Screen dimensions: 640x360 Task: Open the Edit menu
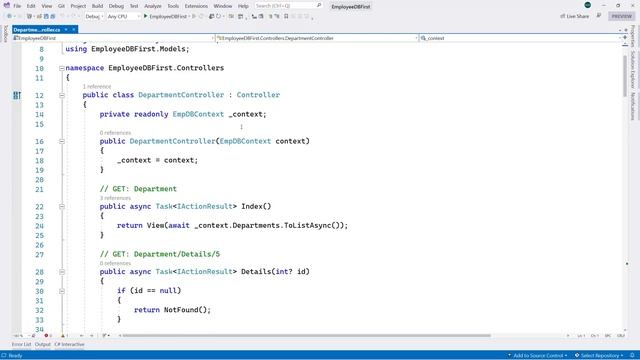coord(31,6)
